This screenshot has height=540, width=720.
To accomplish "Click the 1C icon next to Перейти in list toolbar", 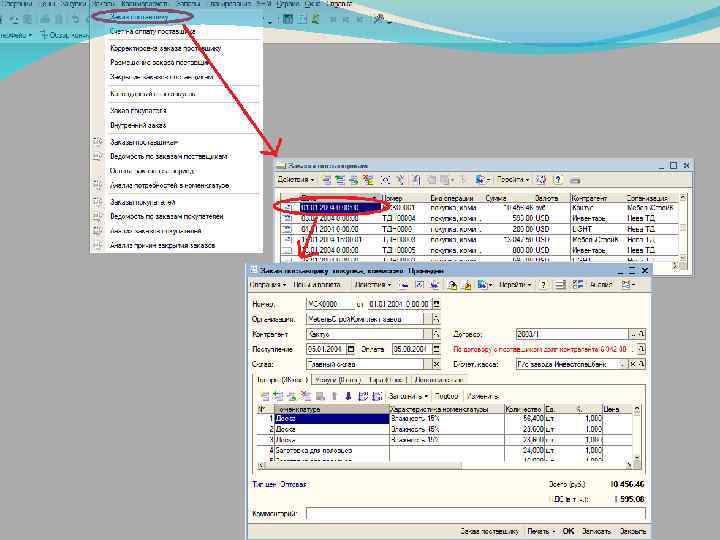I will coord(481,180).
